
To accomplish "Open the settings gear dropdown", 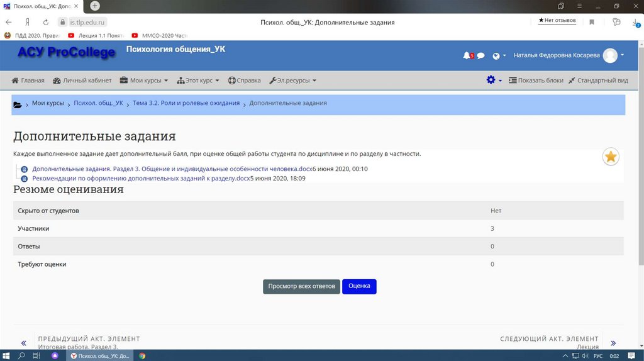I will [x=494, y=81].
